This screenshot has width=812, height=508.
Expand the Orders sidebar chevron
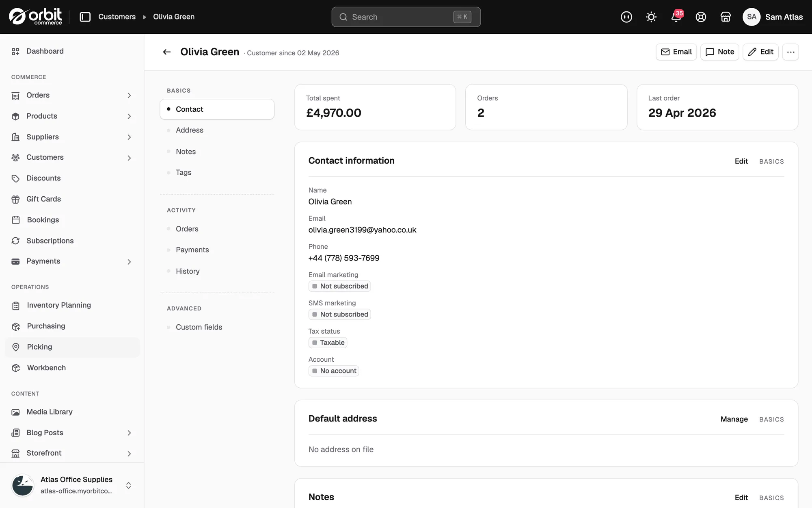[x=129, y=96]
